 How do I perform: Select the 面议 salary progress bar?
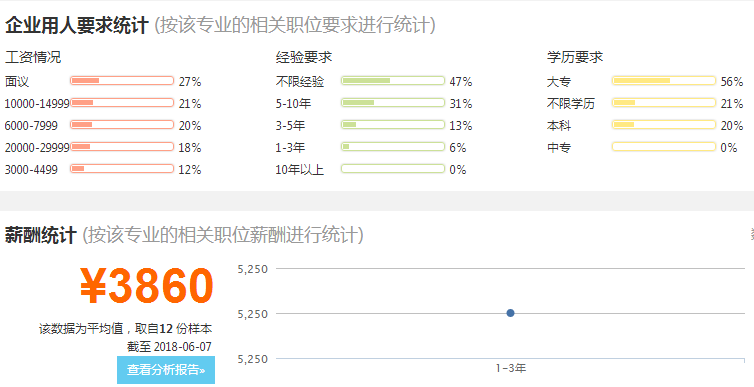pos(122,81)
